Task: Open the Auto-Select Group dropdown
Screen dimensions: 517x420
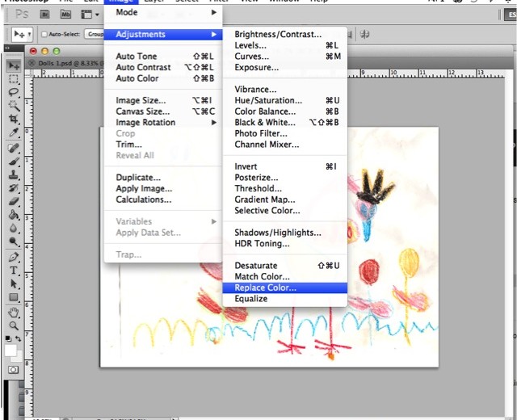Action: (x=95, y=34)
